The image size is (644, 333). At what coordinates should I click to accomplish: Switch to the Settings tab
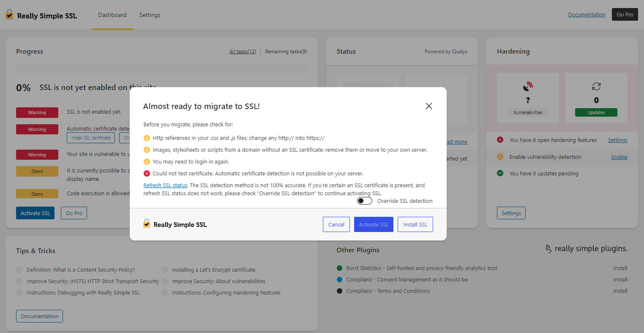point(150,15)
